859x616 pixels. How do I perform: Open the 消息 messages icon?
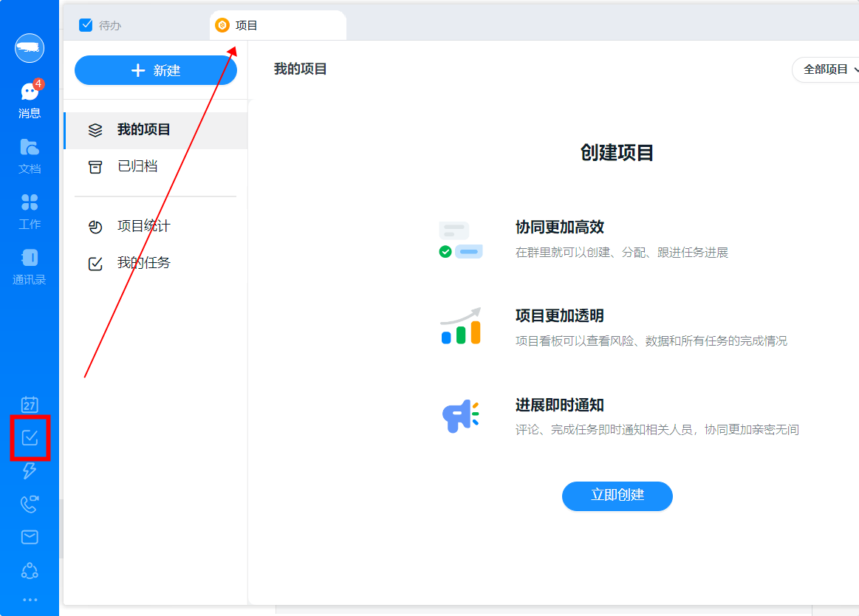pyautogui.click(x=30, y=100)
